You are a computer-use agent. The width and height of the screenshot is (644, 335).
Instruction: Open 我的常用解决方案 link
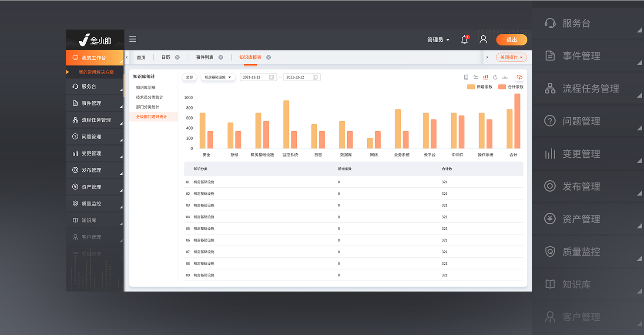[96, 72]
